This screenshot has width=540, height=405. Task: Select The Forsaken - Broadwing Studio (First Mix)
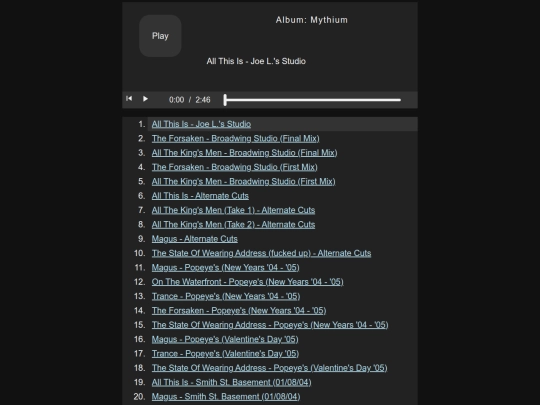235,167
